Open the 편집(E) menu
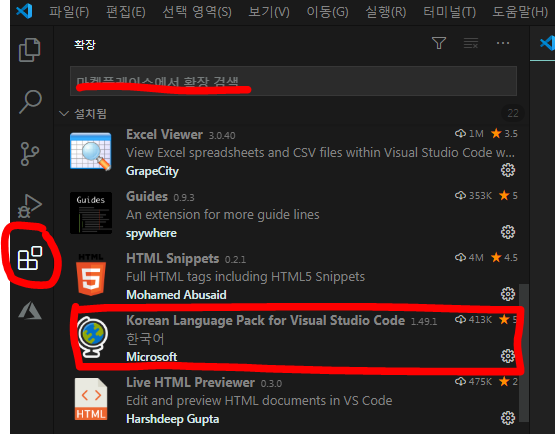This screenshot has width=555, height=434. tap(126, 12)
